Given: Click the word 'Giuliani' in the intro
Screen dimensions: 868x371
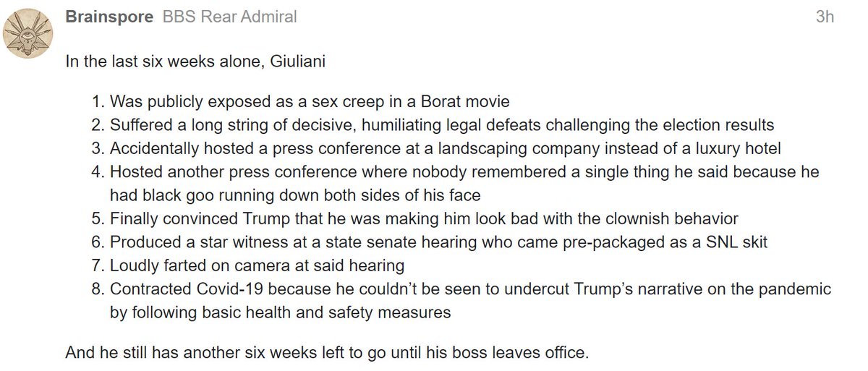Looking at the screenshot, I should (x=297, y=61).
